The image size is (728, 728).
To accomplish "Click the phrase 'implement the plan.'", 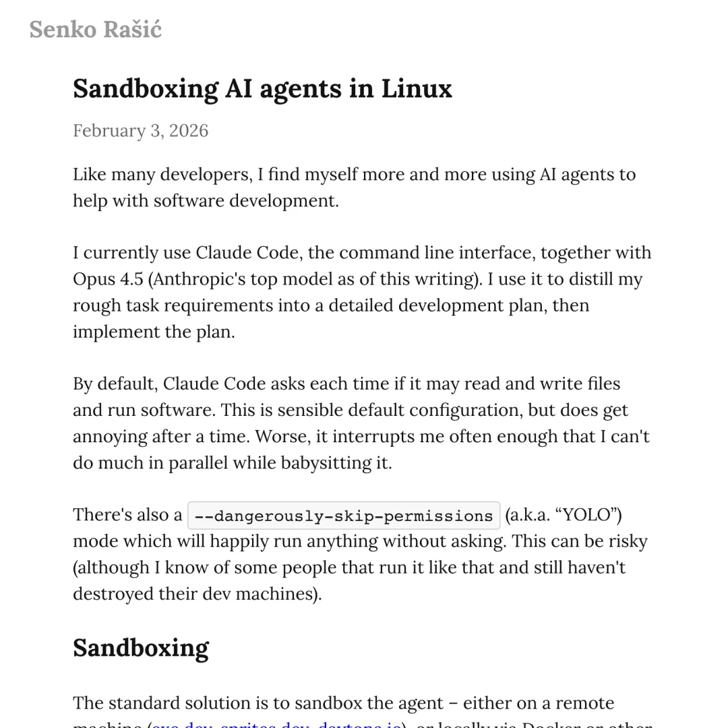I will [x=154, y=332].
